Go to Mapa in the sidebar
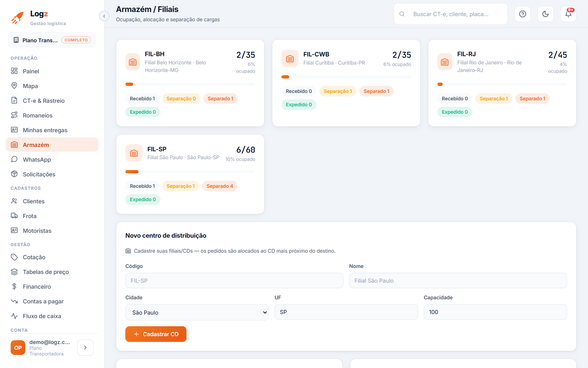588x368 pixels. 52,86
